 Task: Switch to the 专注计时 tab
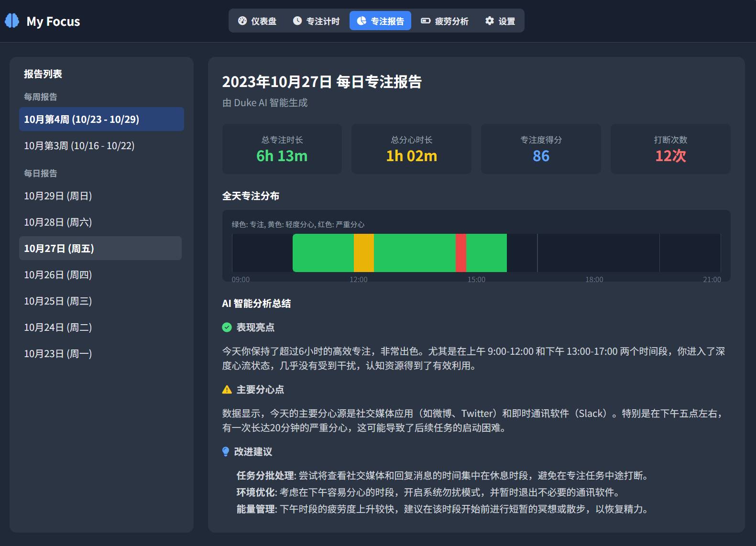tap(316, 21)
